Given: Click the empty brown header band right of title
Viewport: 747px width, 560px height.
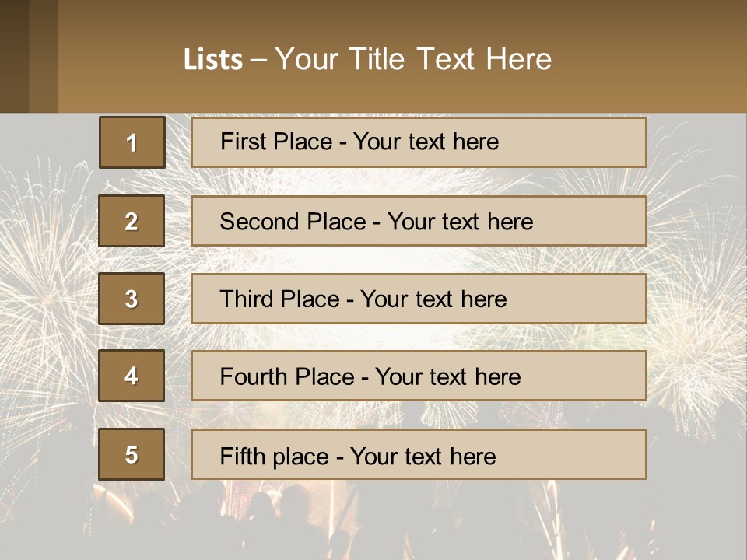Looking at the screenshot, I should tap(654, 58).
